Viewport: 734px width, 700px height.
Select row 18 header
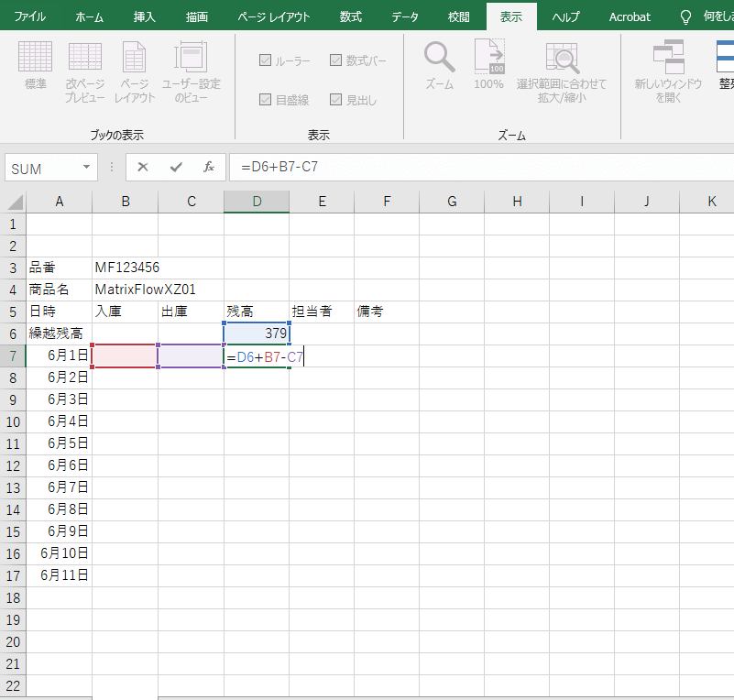click(x=13, y=598)
